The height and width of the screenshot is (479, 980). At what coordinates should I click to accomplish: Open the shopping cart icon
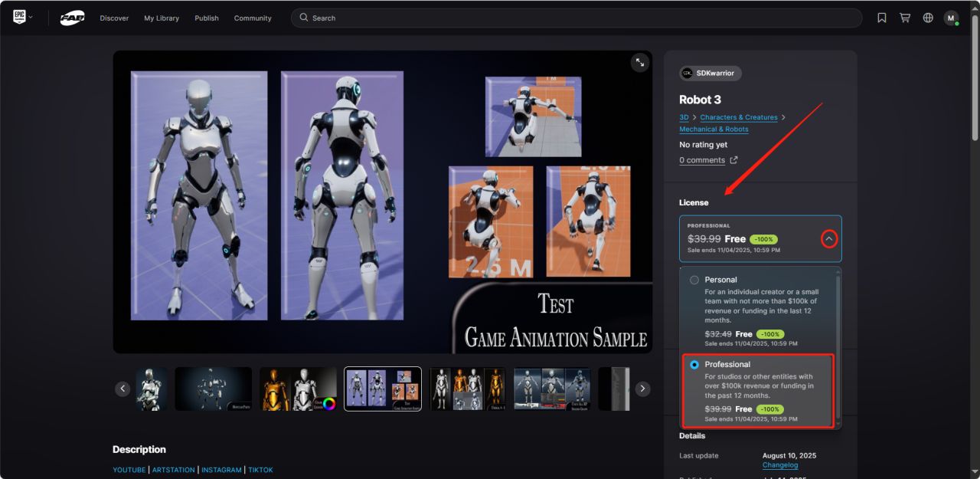(x=905, y=18)
